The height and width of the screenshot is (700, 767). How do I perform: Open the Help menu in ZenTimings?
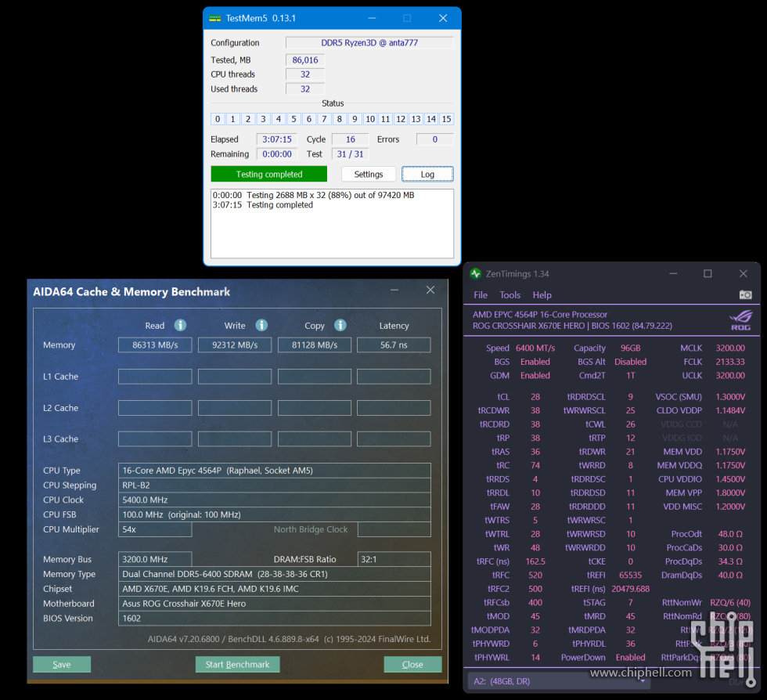[x=542, y=294]
